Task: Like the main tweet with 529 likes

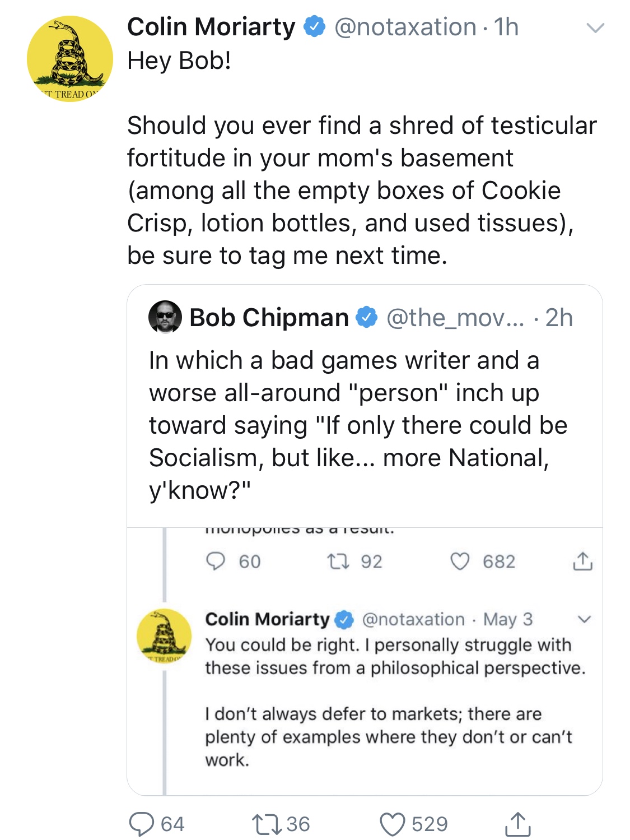Action: [393, 824]
